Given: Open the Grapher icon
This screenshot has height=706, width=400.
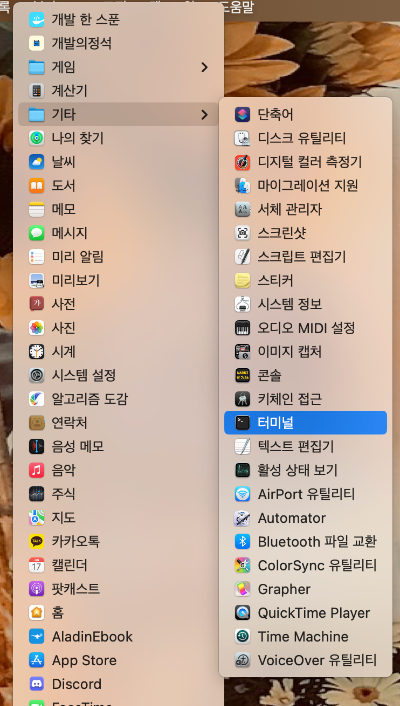Looking at the screenshot, I should point(242,589).
